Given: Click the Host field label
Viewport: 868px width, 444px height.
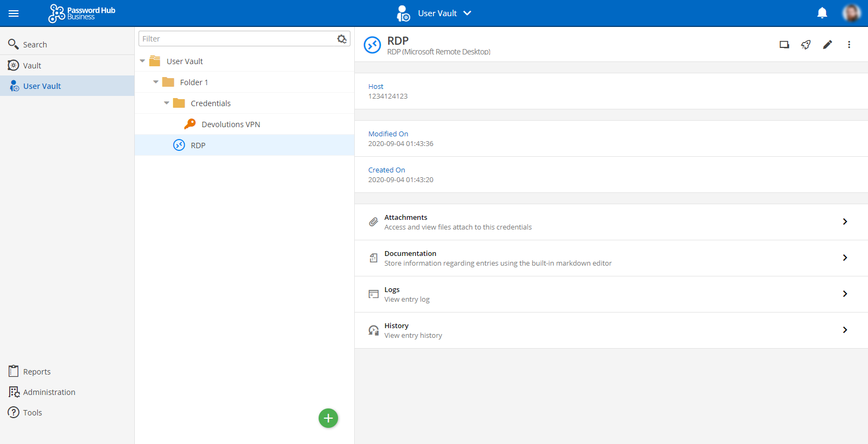Looking at the screenshot, I should point(376,86).
